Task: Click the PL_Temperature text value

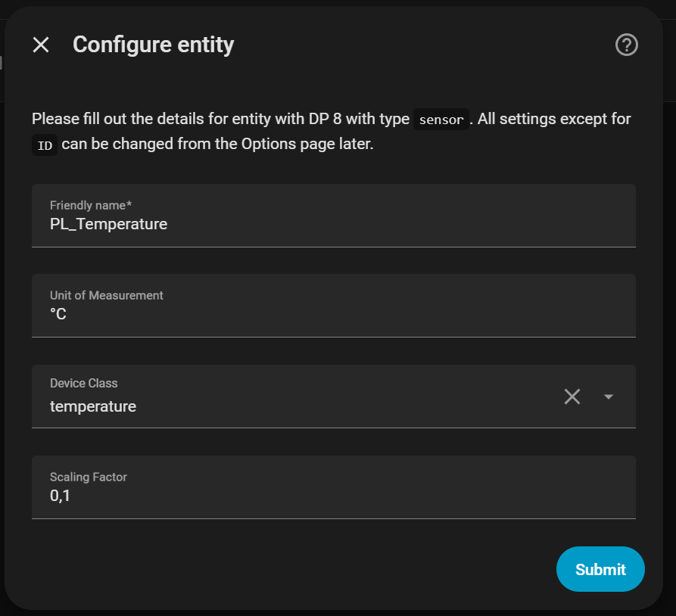Action: pyautogui.click(x=108, y=224)
